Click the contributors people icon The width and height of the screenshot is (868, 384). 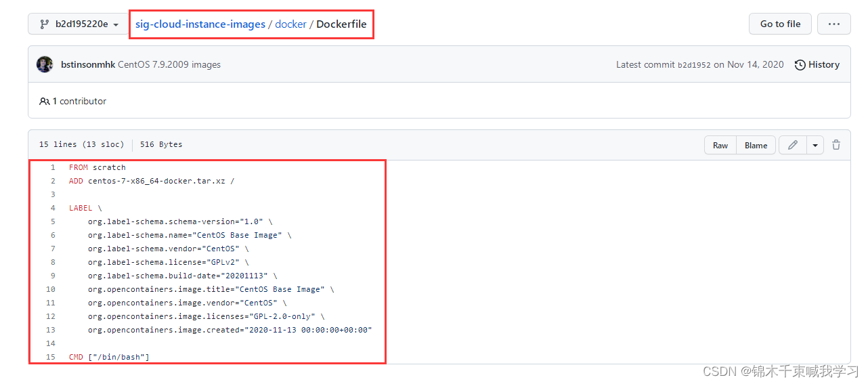45,101
